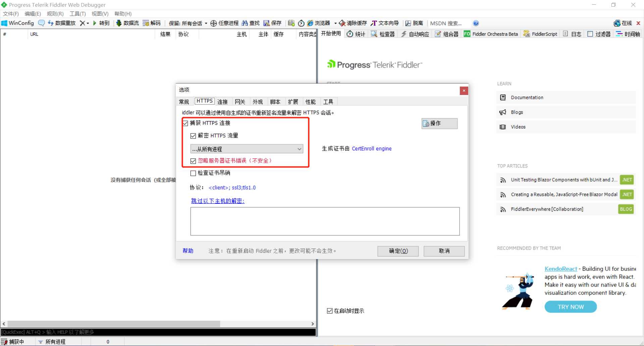Open the 编辑(E) menu
This screenshot has height=346, width=644.
[x=33, y=14]
